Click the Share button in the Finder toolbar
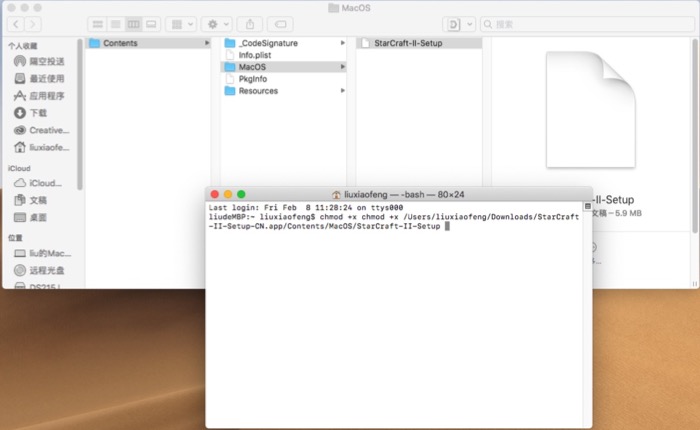 tap(250, 24)
